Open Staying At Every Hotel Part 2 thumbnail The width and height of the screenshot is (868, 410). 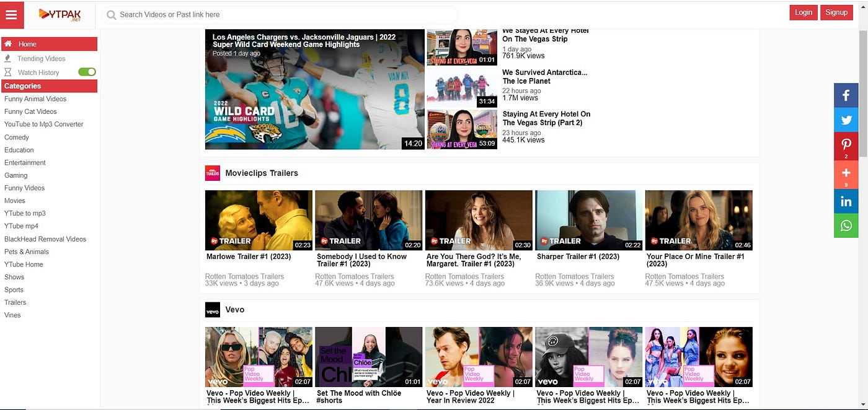point(462,129)
